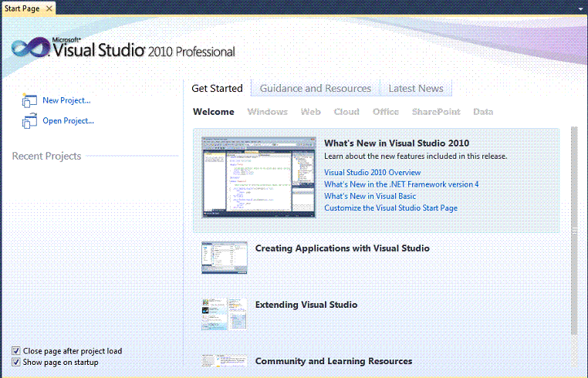Open the New Project... link

coord(66,100)
